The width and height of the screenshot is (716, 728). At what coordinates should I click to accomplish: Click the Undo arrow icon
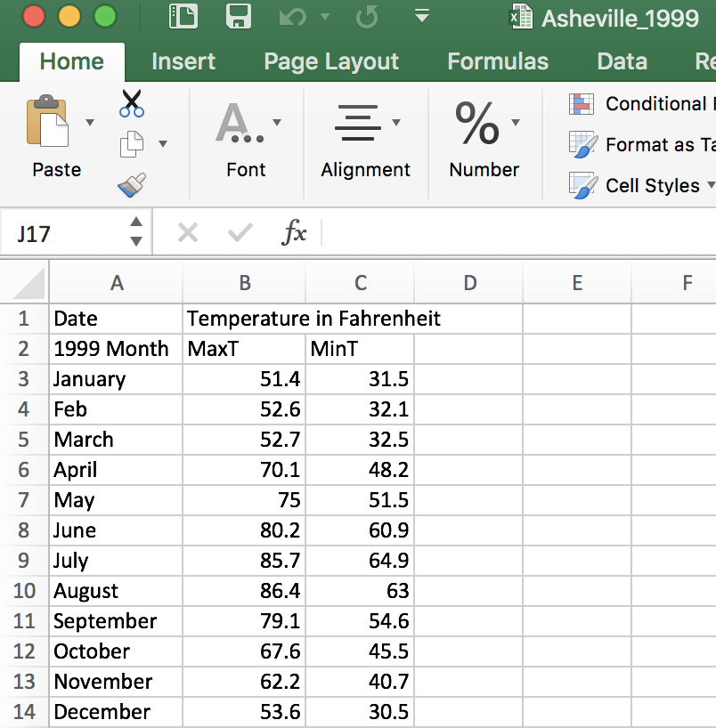[x=293, y=17]
